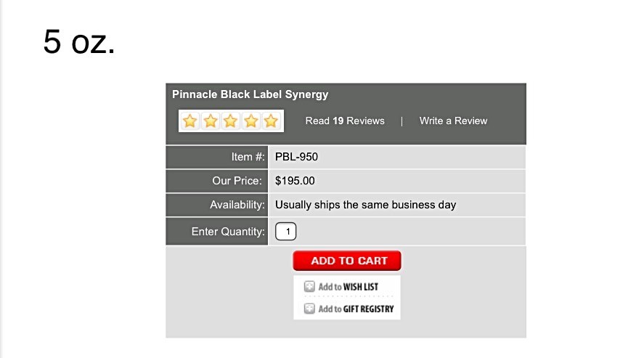Click the 5 oz. heading
Viewport: 644px width, 358px height.
79,42
